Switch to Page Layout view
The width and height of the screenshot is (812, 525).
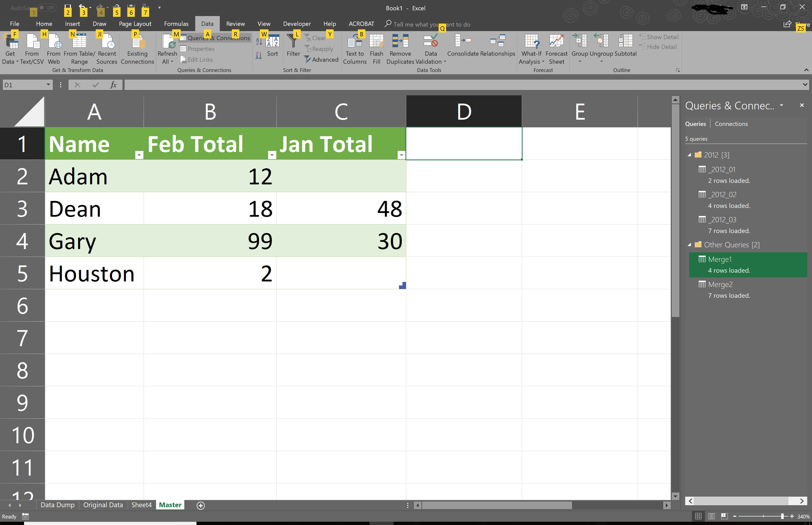click(x=711, y=516)
